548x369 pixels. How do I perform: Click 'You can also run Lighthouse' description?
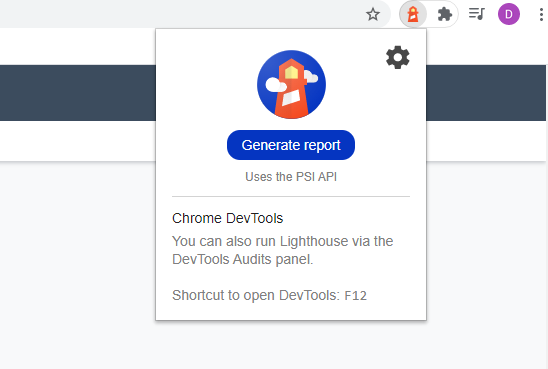[282, 250]
